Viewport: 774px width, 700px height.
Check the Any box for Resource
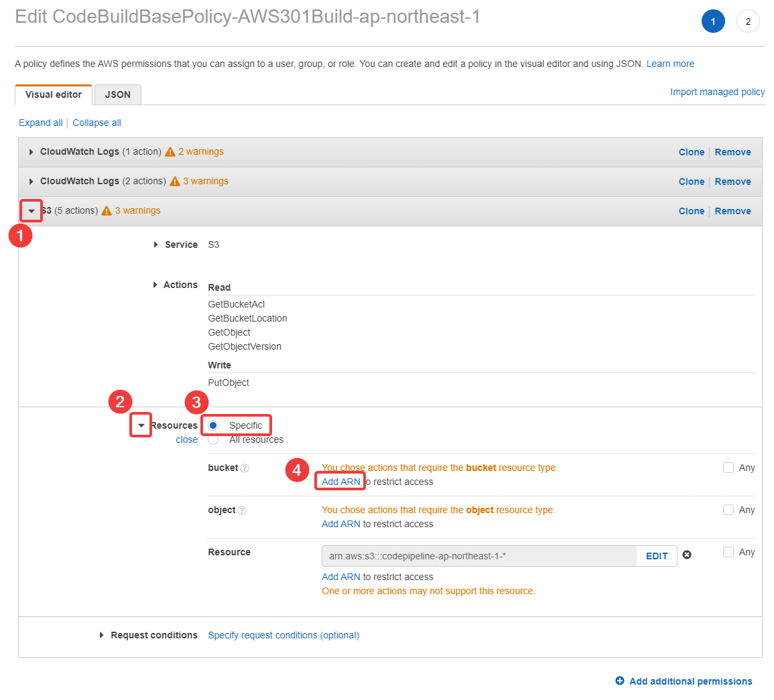(x=728, y=552)
